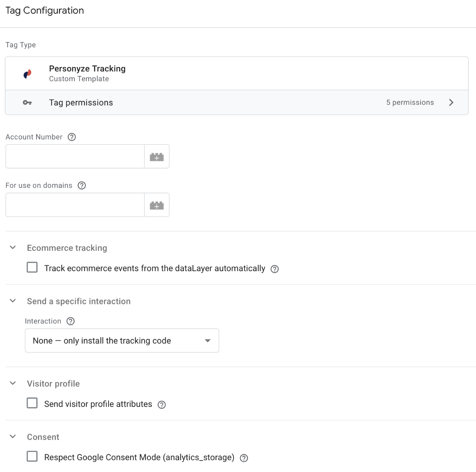
Task: Open help for ecommerce events tracking
Action: pyautogui.click(x=274, y=269)
